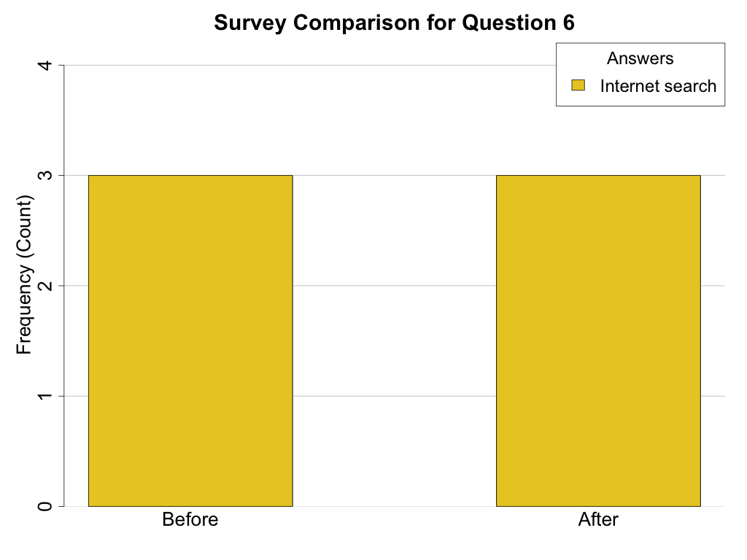This screenshot has width=747, height=560.
Task: Click the y-axis tick label 1
Action: 44,396
